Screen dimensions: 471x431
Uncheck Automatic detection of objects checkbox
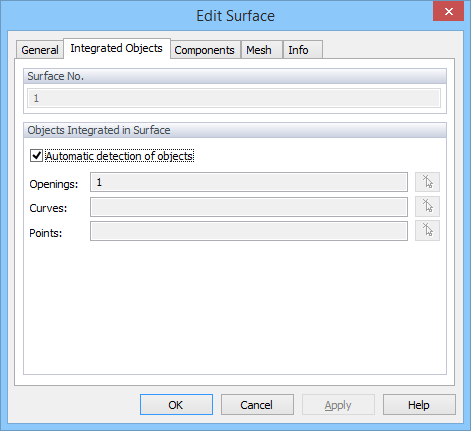[36, 156]
